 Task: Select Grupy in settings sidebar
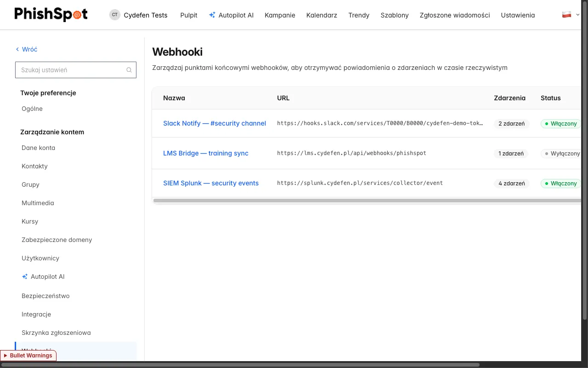[30, 184]
